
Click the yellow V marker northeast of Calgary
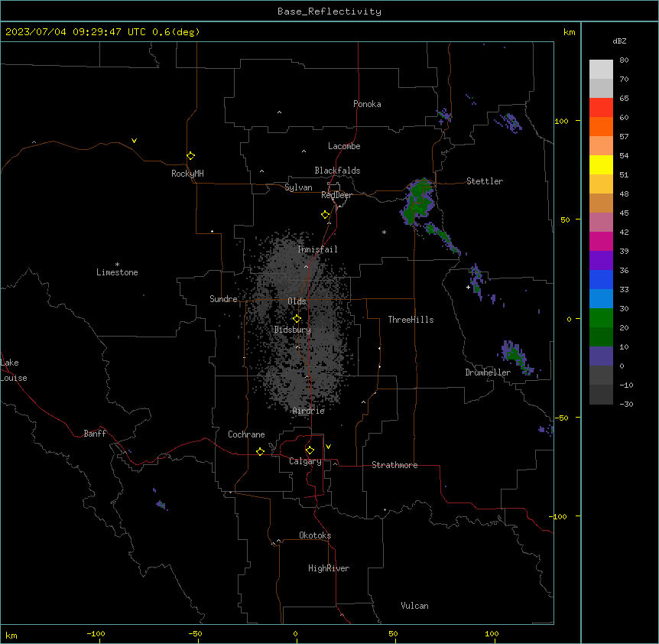click(328, 447)
